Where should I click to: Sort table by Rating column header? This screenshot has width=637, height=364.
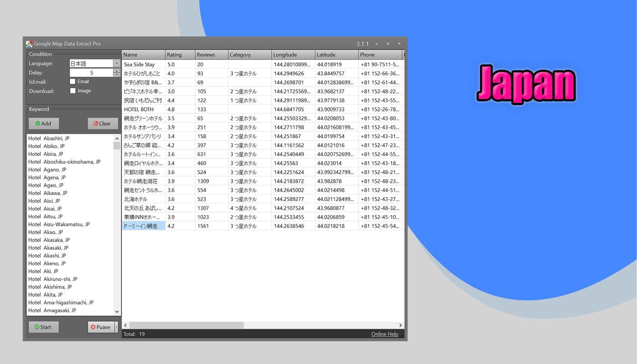pyautogui.click(x=180, y=55)
